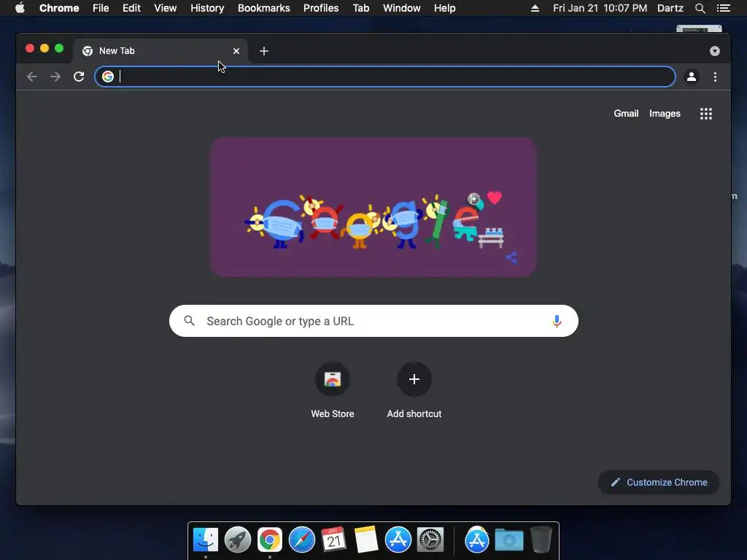The image size is (747, 560).
Task: Close the New Tab tab
Action: pos(236,51)
